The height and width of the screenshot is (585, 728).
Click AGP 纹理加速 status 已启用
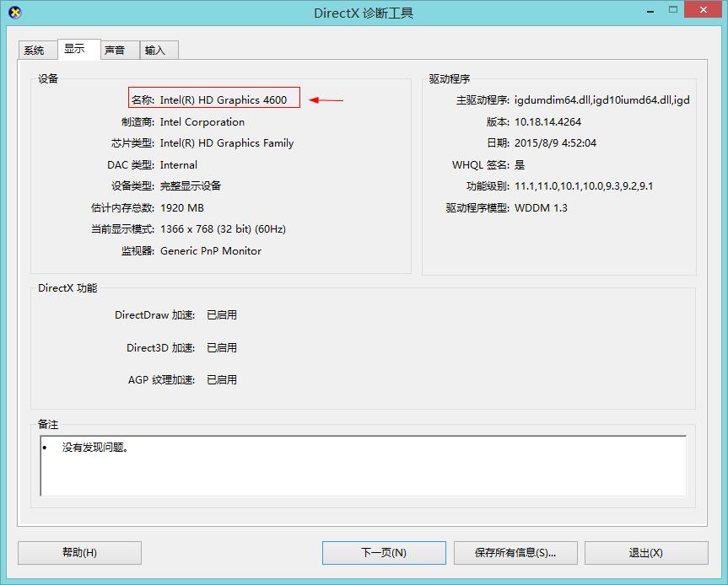(x=222, y=379)
